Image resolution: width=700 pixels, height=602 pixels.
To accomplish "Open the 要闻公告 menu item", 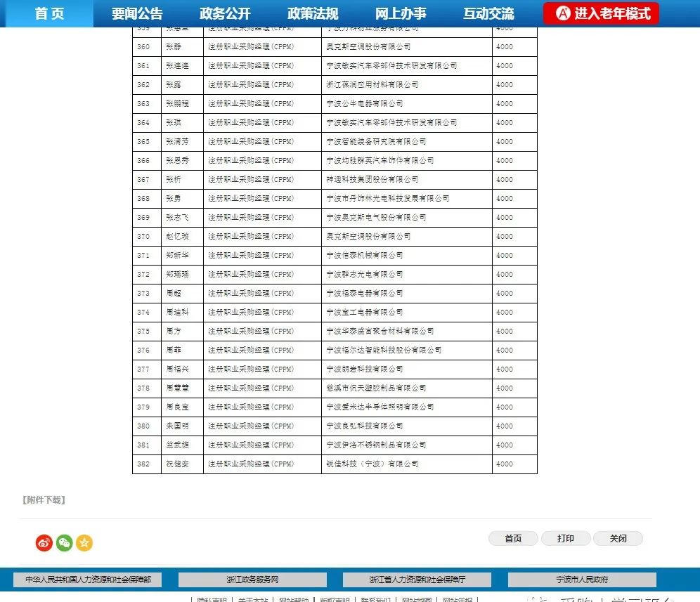I will pos(137,13).
